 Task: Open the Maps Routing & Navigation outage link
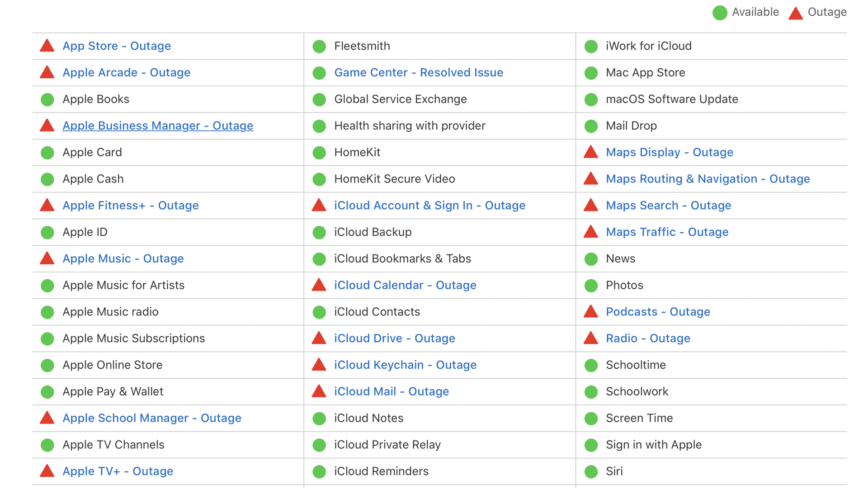708,178
